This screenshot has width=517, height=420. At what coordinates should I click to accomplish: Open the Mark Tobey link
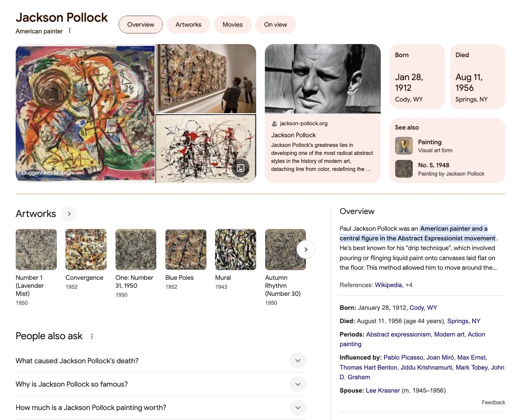click(472, 368)
